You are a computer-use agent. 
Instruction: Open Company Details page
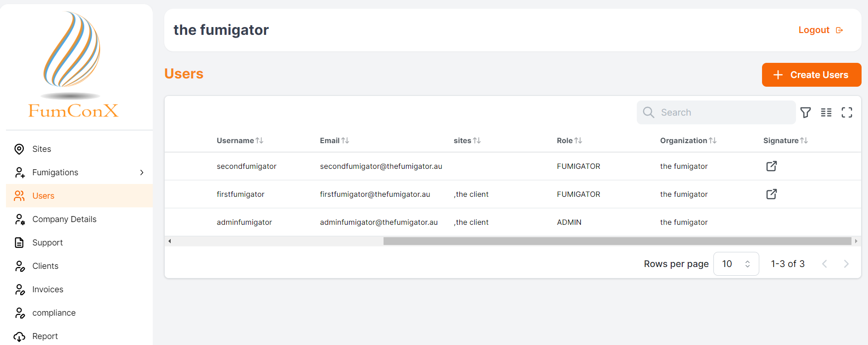64,219
